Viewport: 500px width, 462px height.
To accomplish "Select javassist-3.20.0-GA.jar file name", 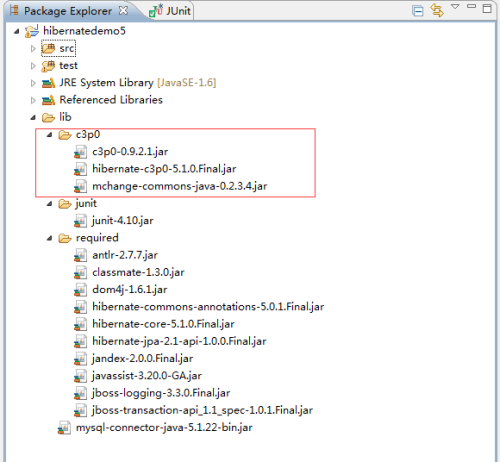I will pos(147,376).
